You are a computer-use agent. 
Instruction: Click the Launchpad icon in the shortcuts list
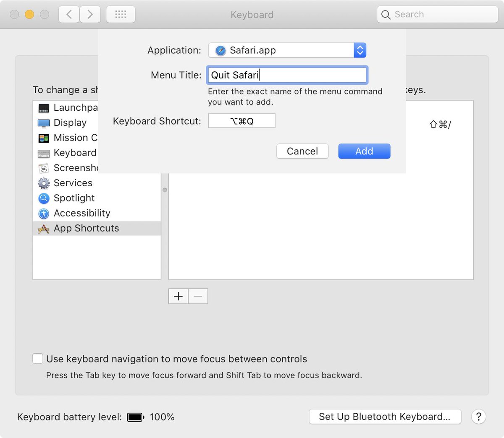(x=44, y=108)
